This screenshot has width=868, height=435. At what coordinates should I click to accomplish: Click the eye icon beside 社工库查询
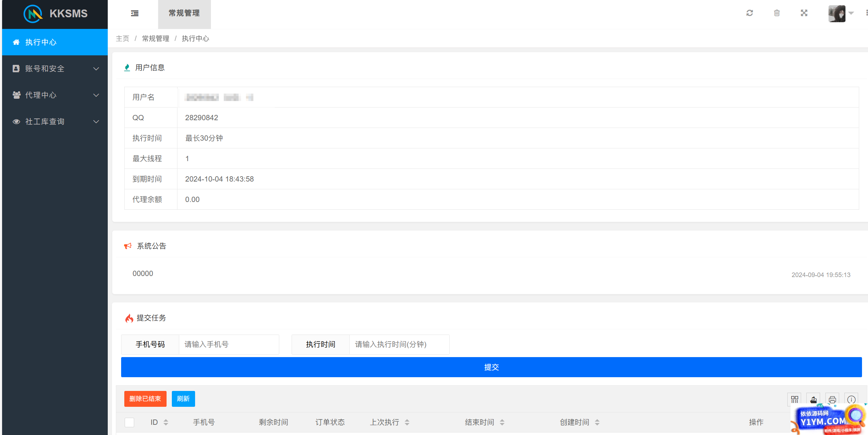pyautogui.click(x=16, y=122)
